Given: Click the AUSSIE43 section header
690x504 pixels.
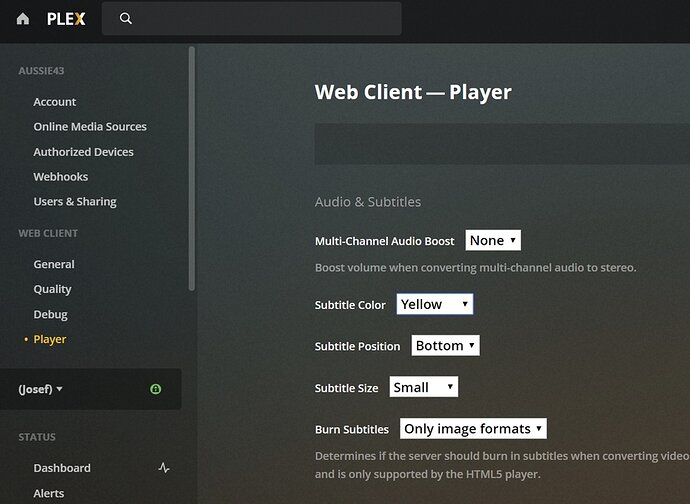Looking at the screenshot, I should (x=41, y=71).
